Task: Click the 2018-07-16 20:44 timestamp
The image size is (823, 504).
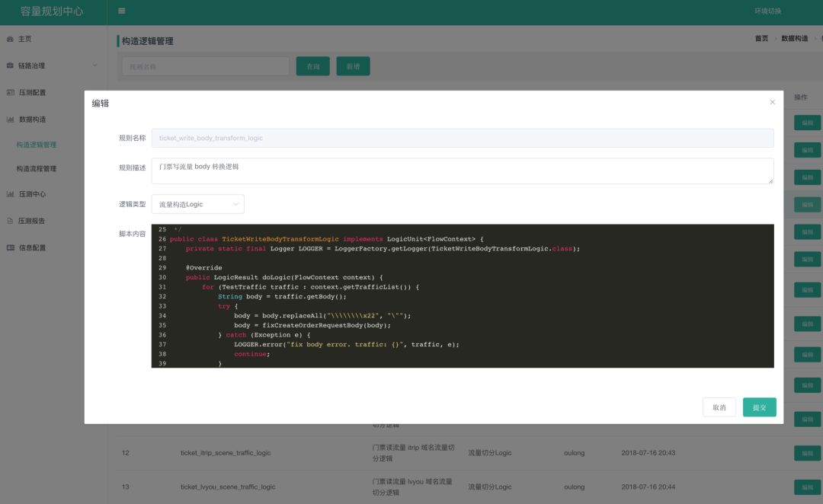Action: coord(648,486)
